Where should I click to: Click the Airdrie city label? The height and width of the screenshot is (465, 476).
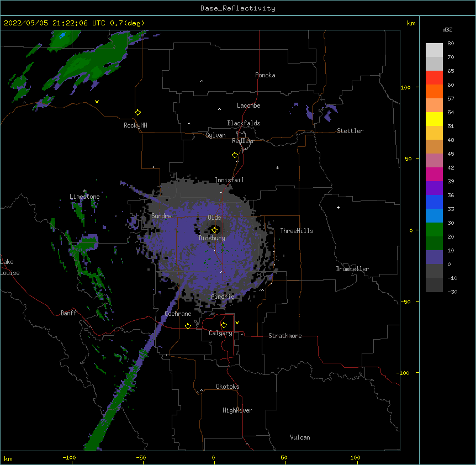[223, 297]
